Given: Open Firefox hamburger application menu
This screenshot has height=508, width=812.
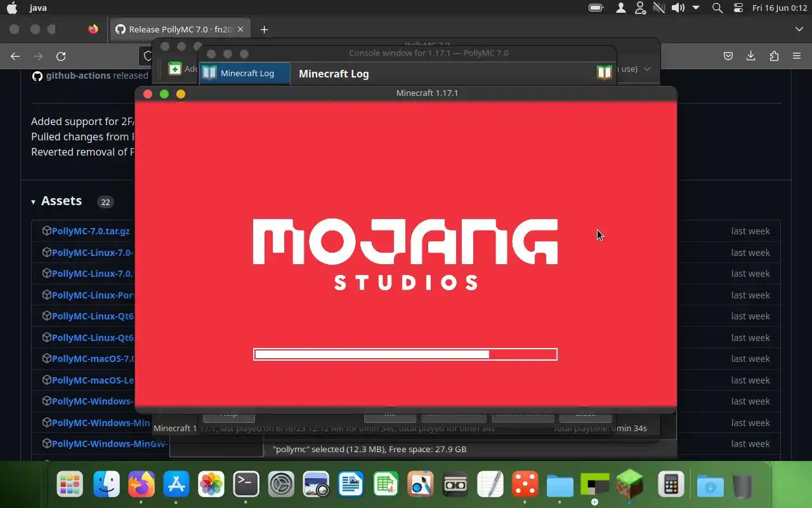Looking at the screenshot, I should pos(797,56).
